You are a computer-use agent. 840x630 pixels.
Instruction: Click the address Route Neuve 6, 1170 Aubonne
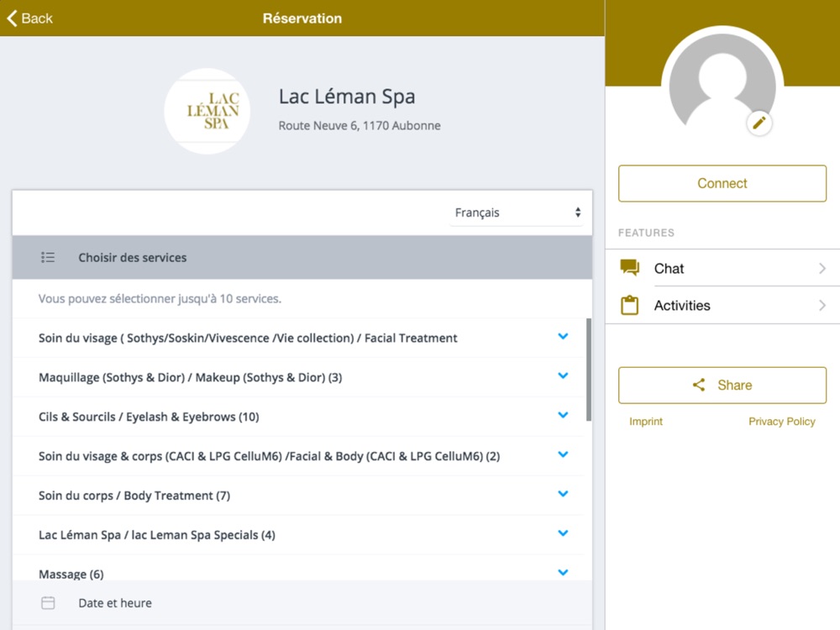pos(360,126)
